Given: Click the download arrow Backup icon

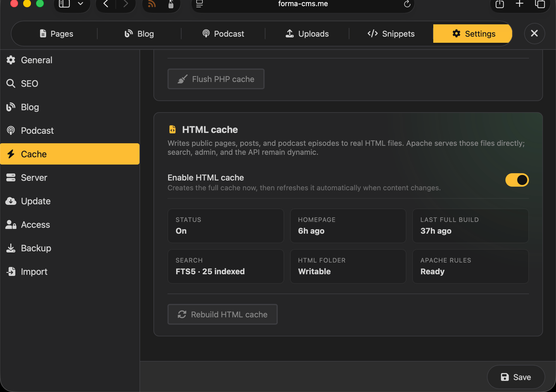Looking at the screenshot, I should (x=11, y=248).
